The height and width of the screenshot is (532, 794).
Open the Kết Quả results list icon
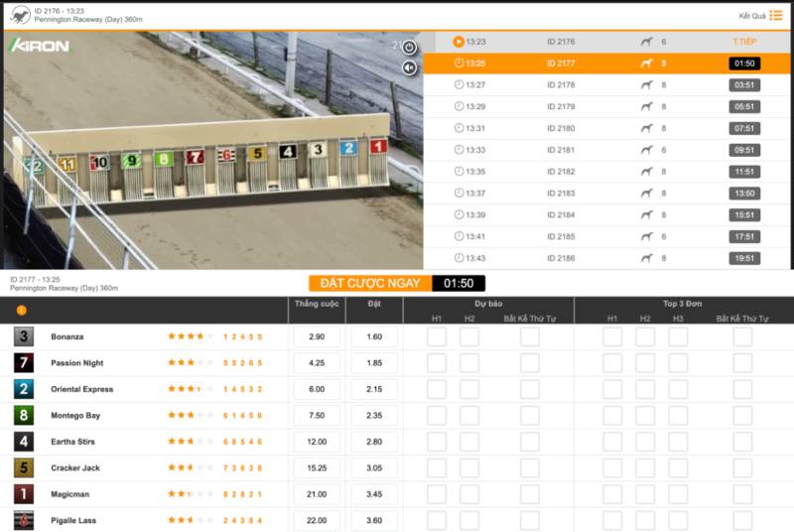coord(776,15)
